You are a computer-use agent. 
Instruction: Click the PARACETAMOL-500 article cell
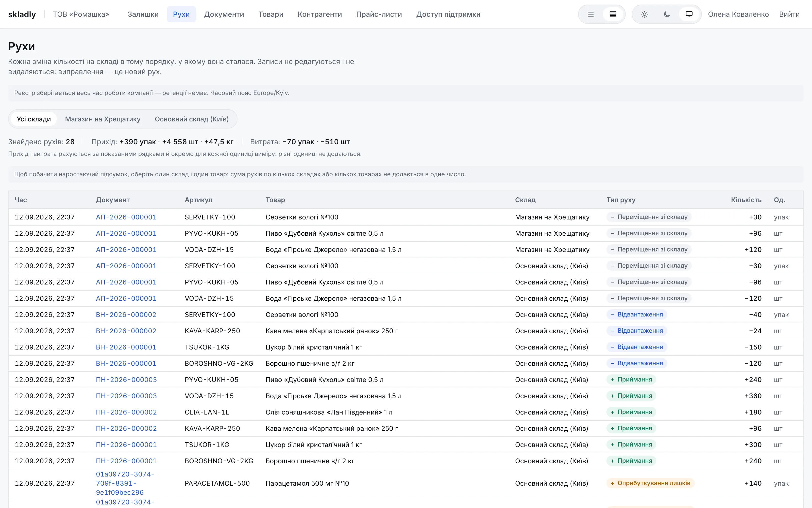coord(217,483)
